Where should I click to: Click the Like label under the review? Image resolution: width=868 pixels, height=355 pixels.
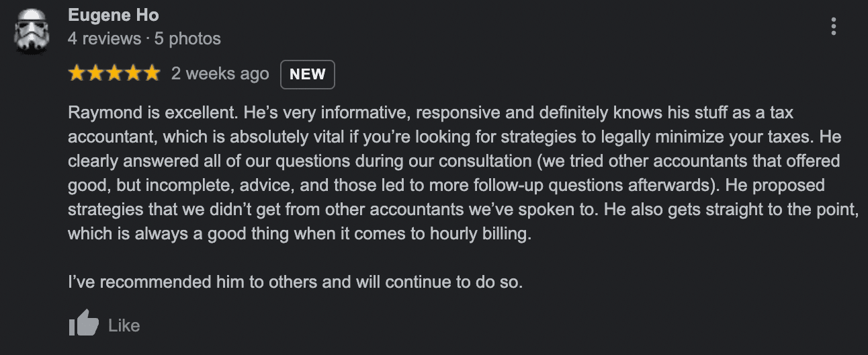(124, 325)
